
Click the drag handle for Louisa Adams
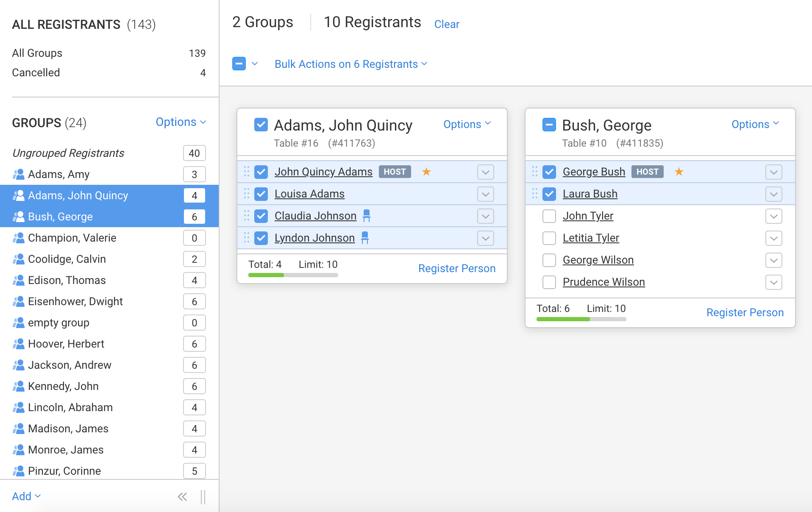[247, 194]
